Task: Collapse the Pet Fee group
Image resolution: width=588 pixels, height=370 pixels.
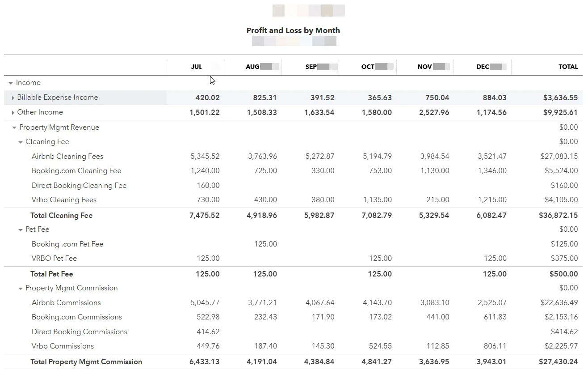Action: tap(21, 230)
